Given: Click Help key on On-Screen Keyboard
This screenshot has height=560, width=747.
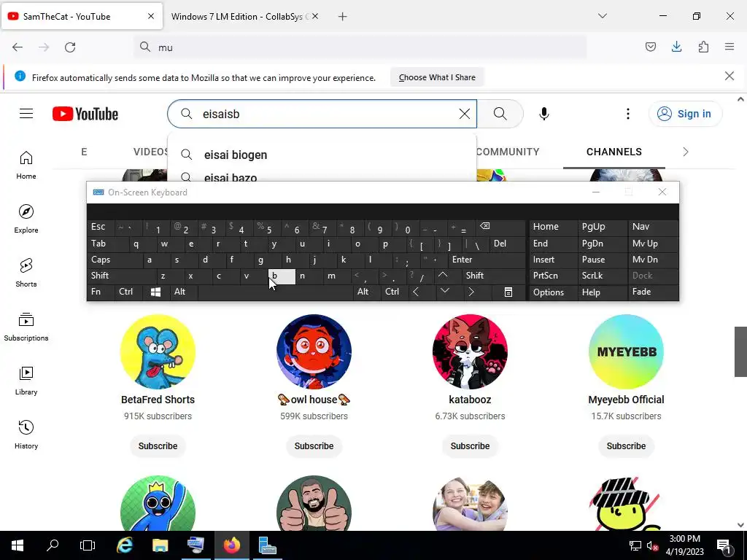Looking at the screenshot, I should (x=602, y=292).
